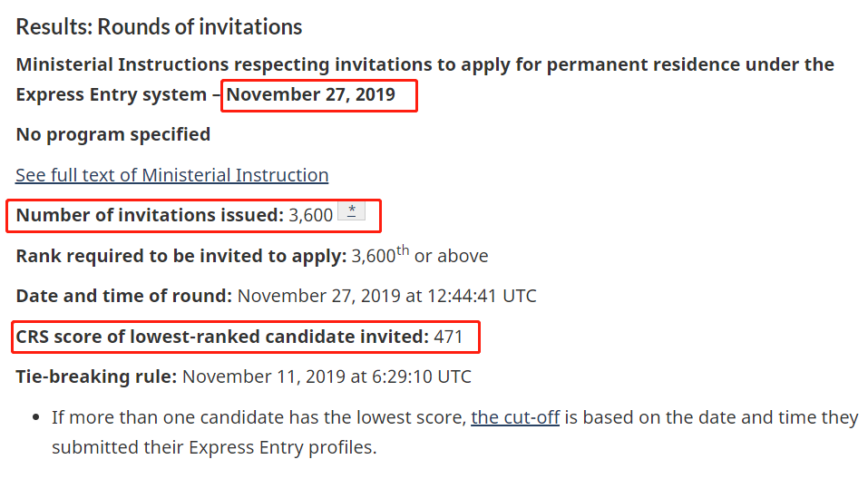This screenshot has height=479, width=868.
Task: Click the Number of invitations issued label
Action: (x=150, y=215)
